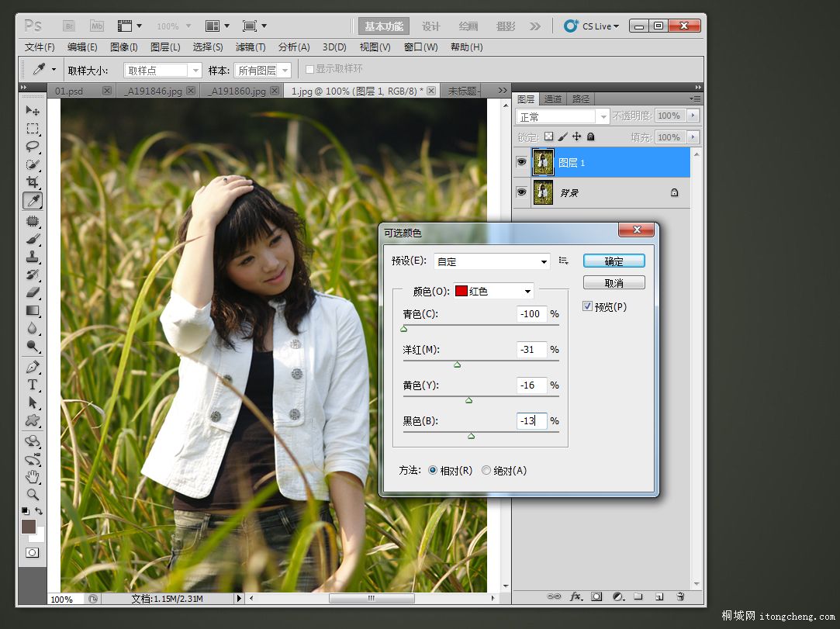This screenshot has width=840, height=629.
Task: Click the 洋红 magenta slider handle
Action: click(x=457, y=364)
